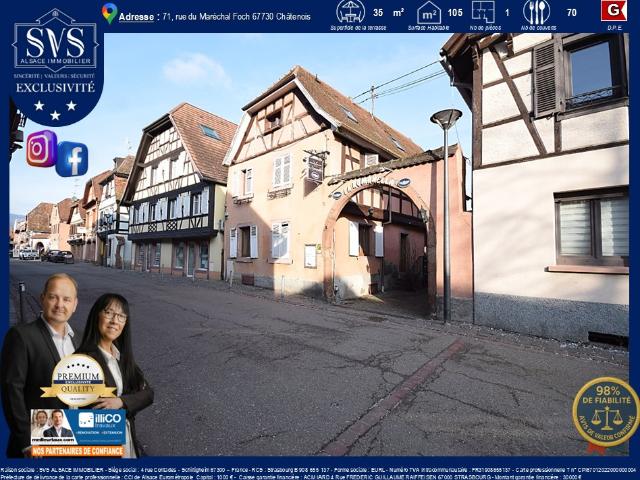
Task: Click the Google Maps pin icon
Action: pyautogui.click(x=109, y=13)
